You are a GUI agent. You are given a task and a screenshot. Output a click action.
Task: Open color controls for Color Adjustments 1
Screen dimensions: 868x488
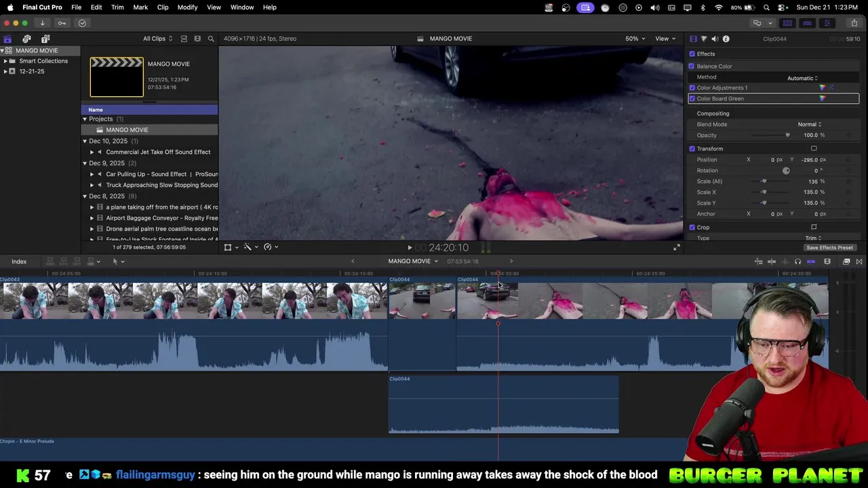[x=823, y=87]
